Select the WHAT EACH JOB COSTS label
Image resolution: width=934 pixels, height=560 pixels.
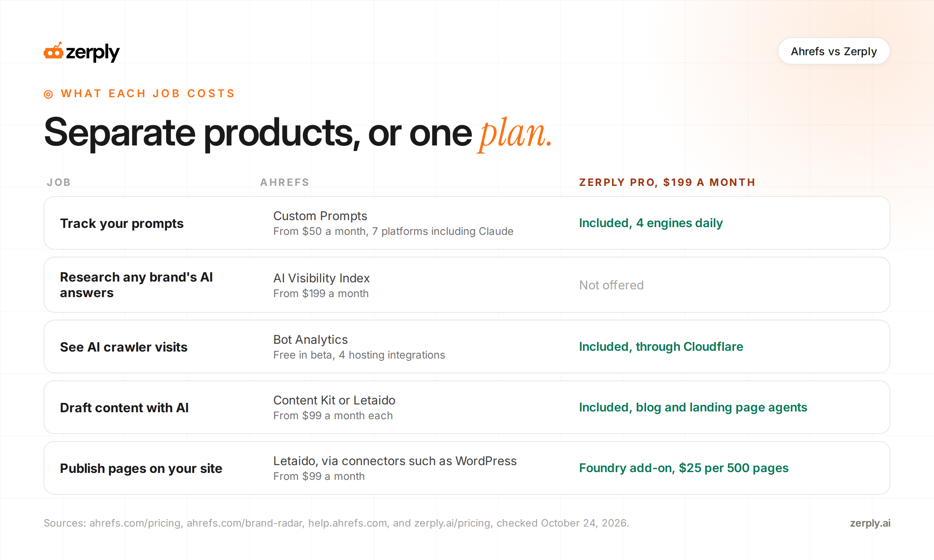coord(148,94)
